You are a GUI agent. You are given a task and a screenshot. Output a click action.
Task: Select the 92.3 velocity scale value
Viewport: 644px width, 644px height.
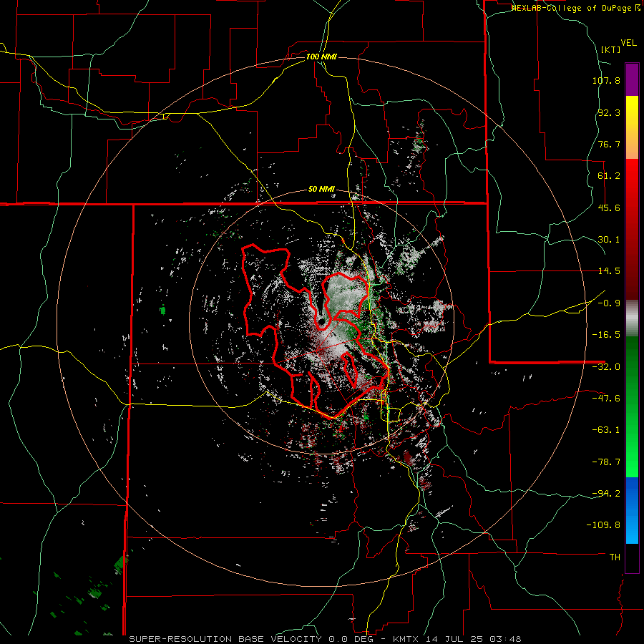[x=609, y=112]
